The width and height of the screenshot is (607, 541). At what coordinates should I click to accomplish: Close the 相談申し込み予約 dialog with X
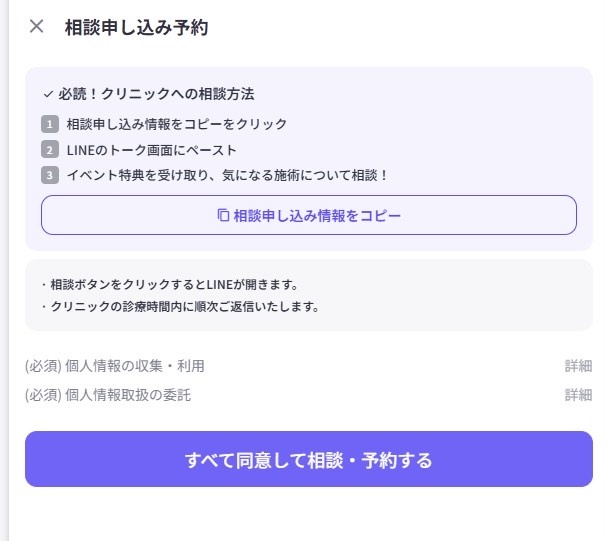coord(37,27)
